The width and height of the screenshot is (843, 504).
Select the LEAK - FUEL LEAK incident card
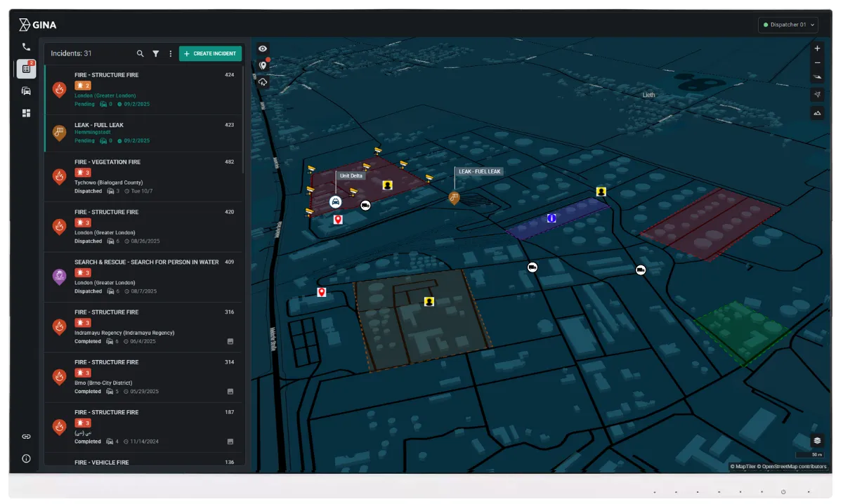coord(143,133)
